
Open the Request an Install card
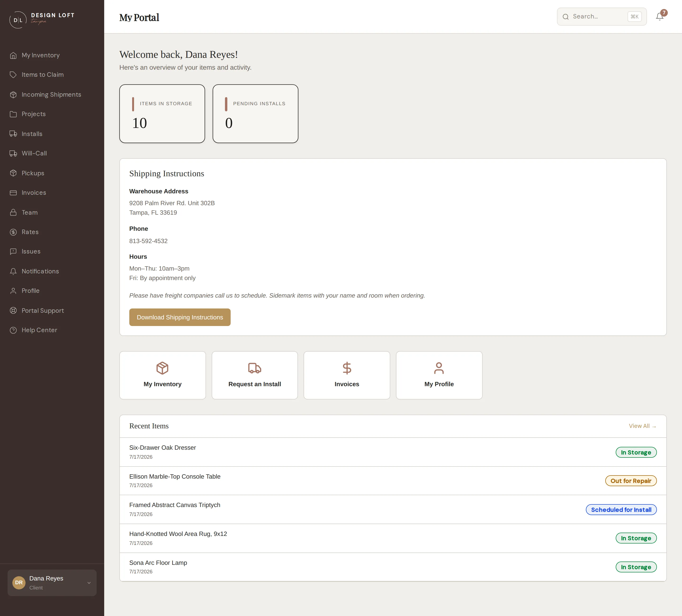click(254, 375)
